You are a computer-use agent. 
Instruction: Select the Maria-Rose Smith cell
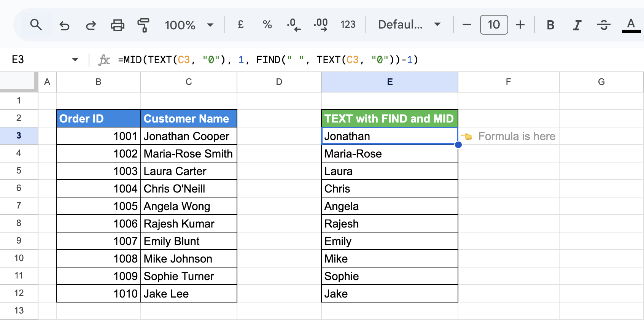tap(189, 153)
